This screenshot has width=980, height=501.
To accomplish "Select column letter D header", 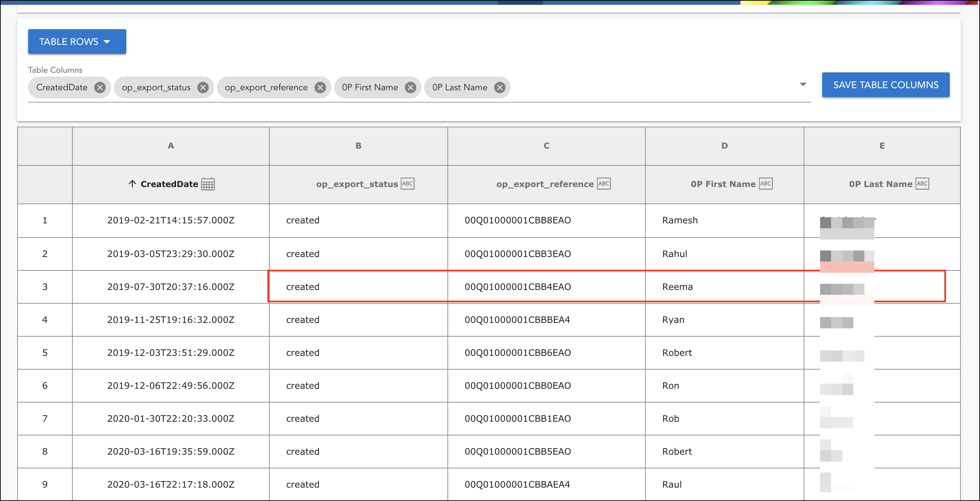I will tap(725, 146).
